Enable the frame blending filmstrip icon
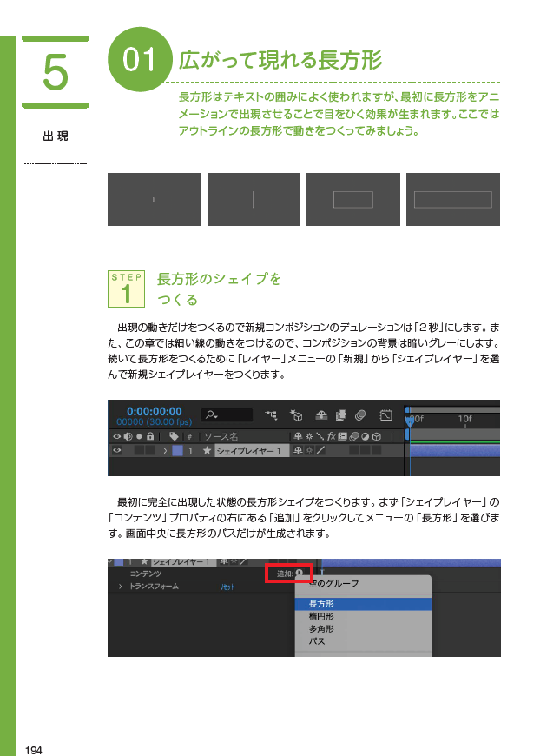This screenshot has width=560, height=756. click(x=340, y=414)
